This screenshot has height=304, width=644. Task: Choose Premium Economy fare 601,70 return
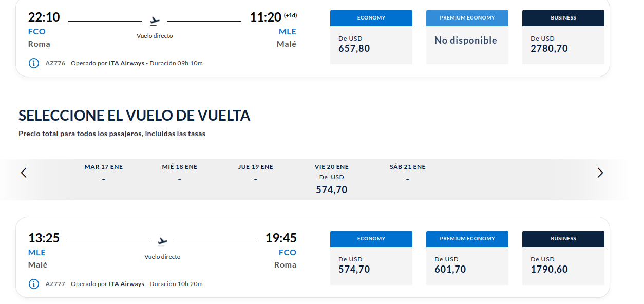point(467,258)
